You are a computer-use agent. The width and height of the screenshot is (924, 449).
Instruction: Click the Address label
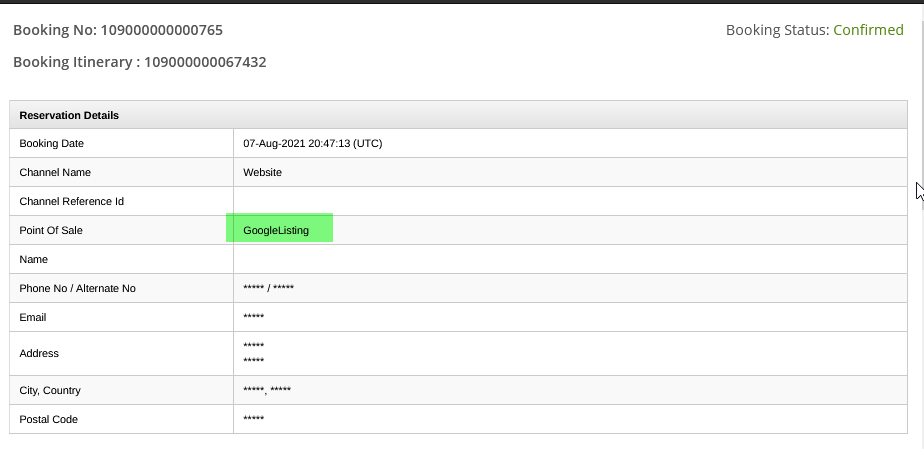39,354
